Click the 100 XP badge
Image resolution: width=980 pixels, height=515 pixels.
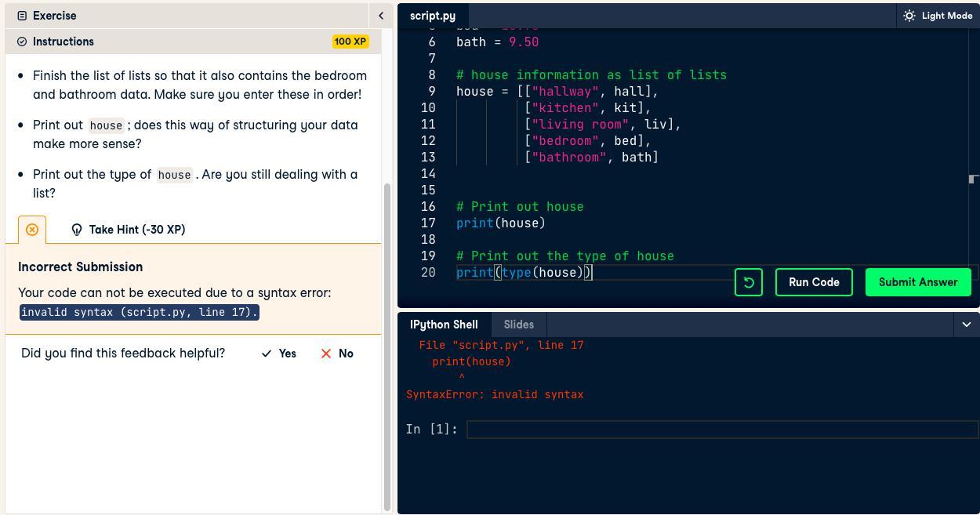coord(350,42)
